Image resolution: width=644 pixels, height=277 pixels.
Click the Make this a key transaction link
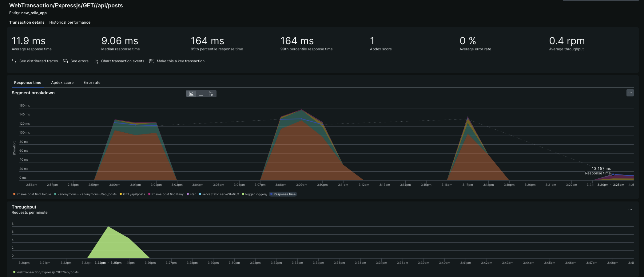181,61
